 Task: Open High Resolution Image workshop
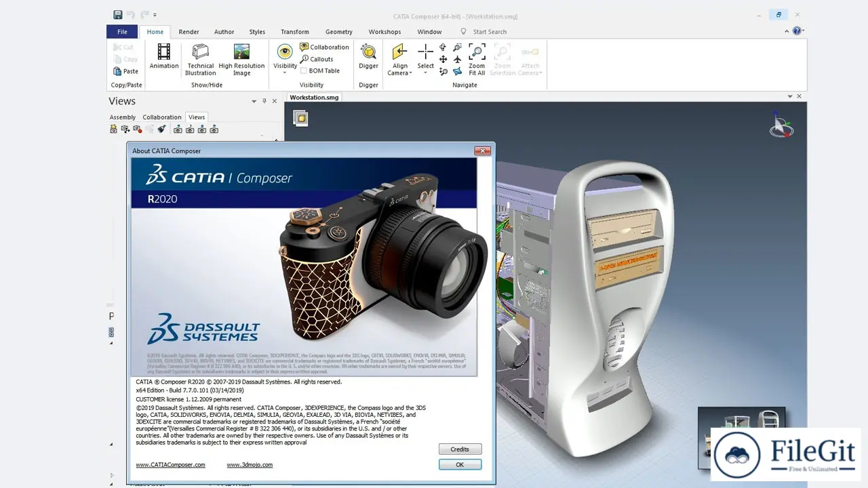tap(241, 60)
